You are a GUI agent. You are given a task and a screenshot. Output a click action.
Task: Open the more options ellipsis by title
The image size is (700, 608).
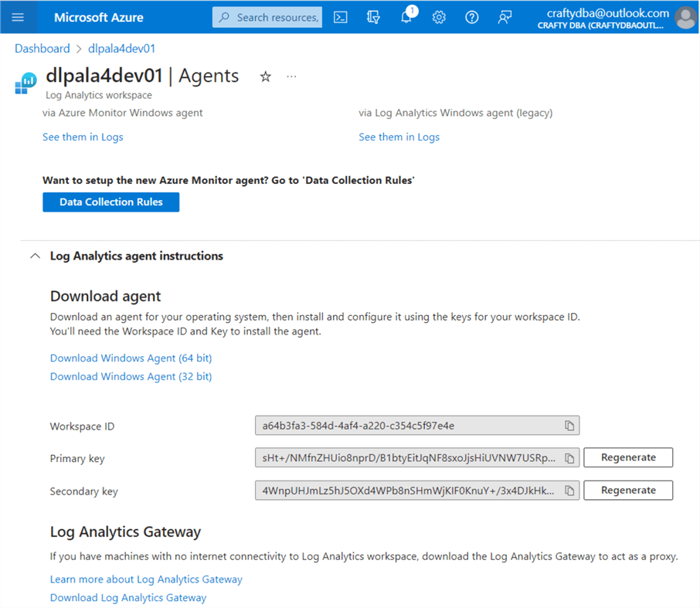(291, 76)
